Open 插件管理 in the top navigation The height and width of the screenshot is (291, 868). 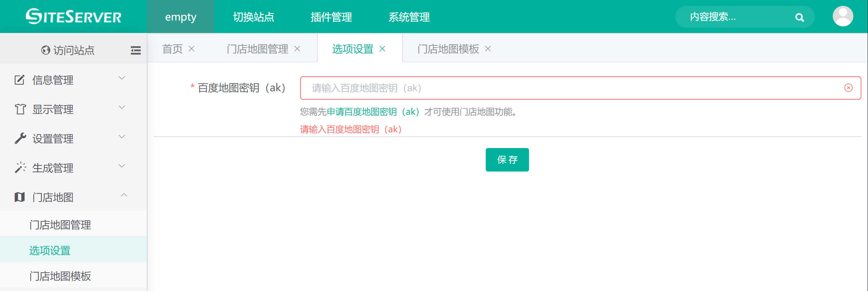(x=331, y=17)
